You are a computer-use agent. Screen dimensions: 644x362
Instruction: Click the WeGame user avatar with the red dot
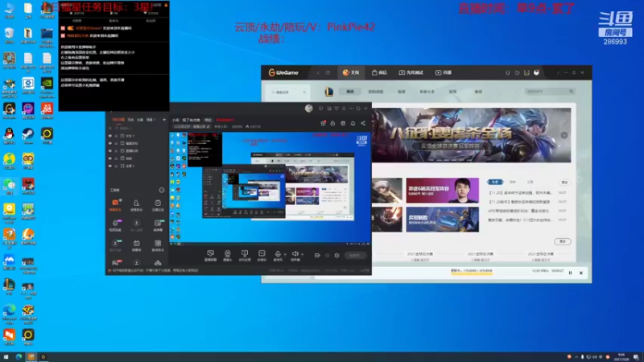click(536, 72)
